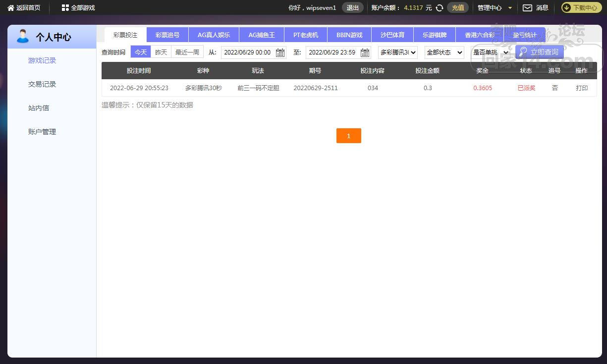Click the 已派奖 status cell
The image size is (607, 364).
[x=526, y=88]
